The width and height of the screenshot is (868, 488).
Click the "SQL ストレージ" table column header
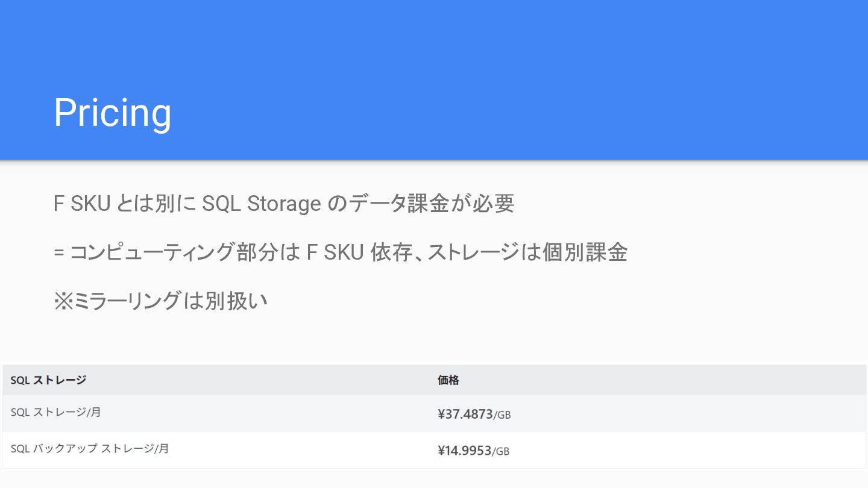click(x=48, y=380)
